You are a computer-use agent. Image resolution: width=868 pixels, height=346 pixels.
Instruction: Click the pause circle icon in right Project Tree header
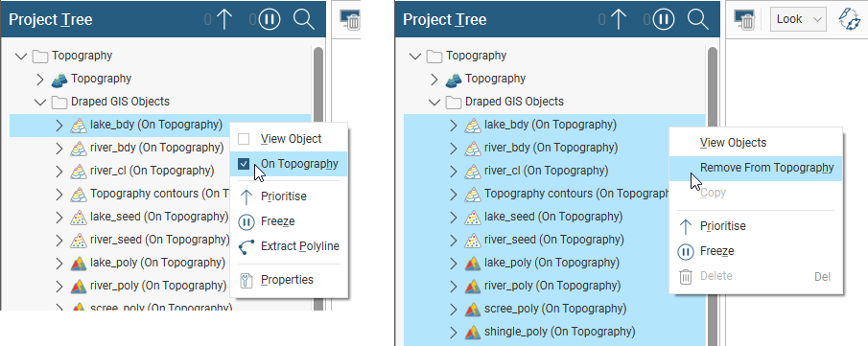tap(664, 19)
